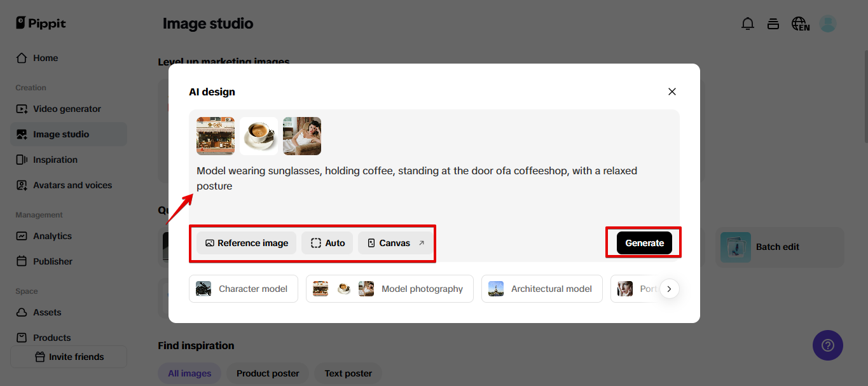
Task: Click the notification bell icon
Action: coord(748,24)
